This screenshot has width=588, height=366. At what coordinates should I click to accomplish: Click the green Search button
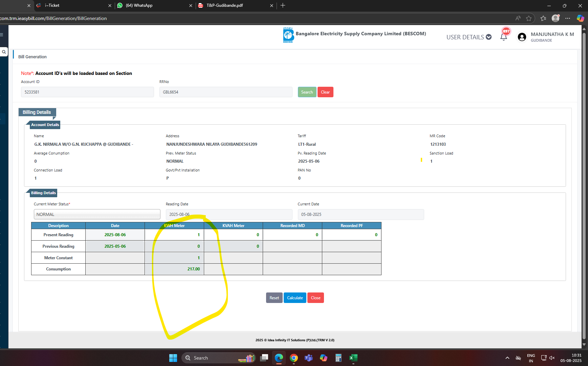307,92
